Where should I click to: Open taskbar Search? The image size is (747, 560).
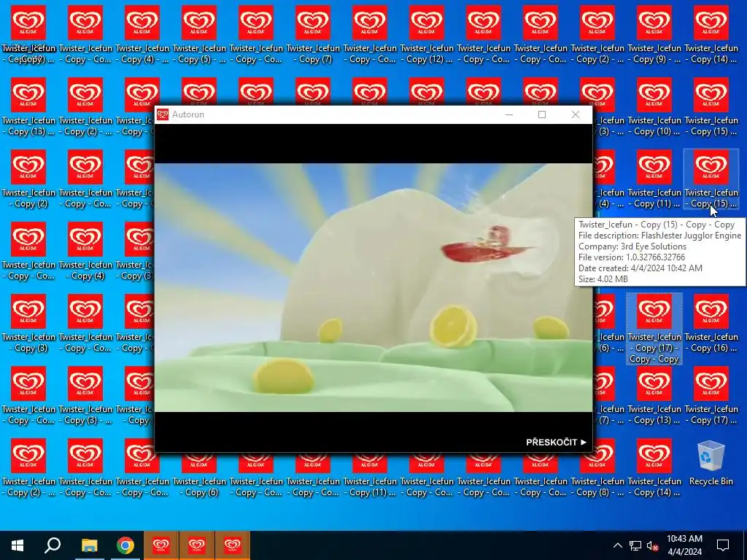[53, 545]
